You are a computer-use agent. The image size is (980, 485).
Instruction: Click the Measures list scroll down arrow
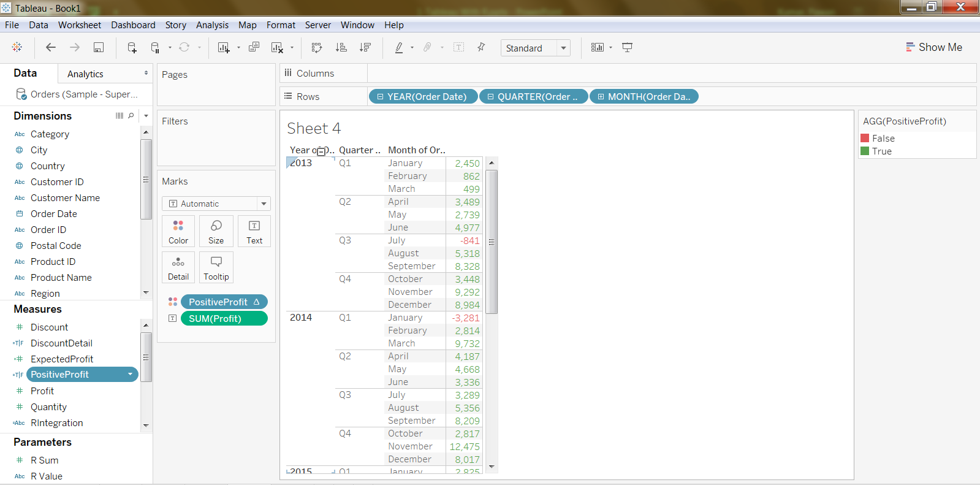pyautogui.click(x=146, y=426)
